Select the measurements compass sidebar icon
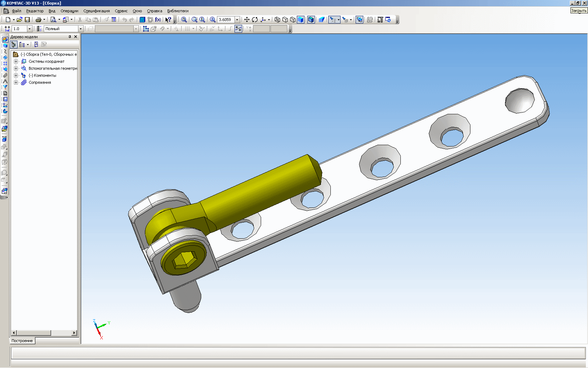Viewport: 588px width, 368px height. pyautogui.click(x=5, y=81)
